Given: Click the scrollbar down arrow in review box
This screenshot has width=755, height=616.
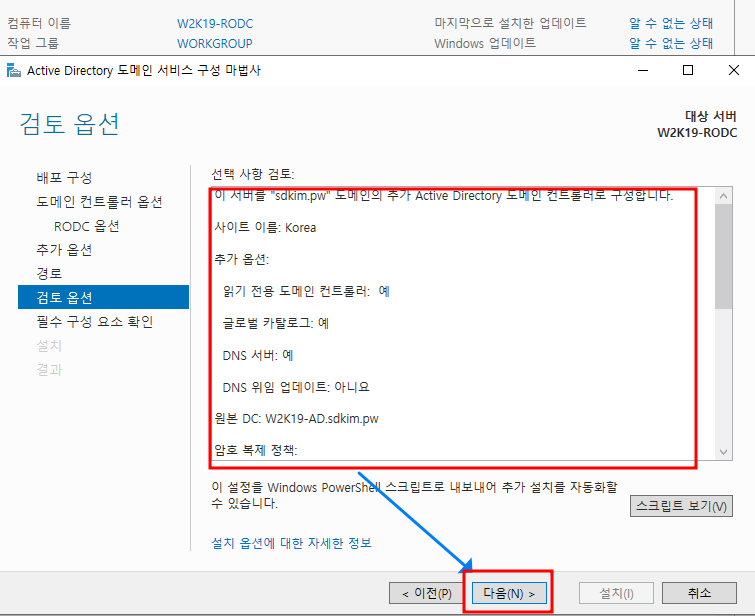Looking at the screenshot, I should [723, 452].
